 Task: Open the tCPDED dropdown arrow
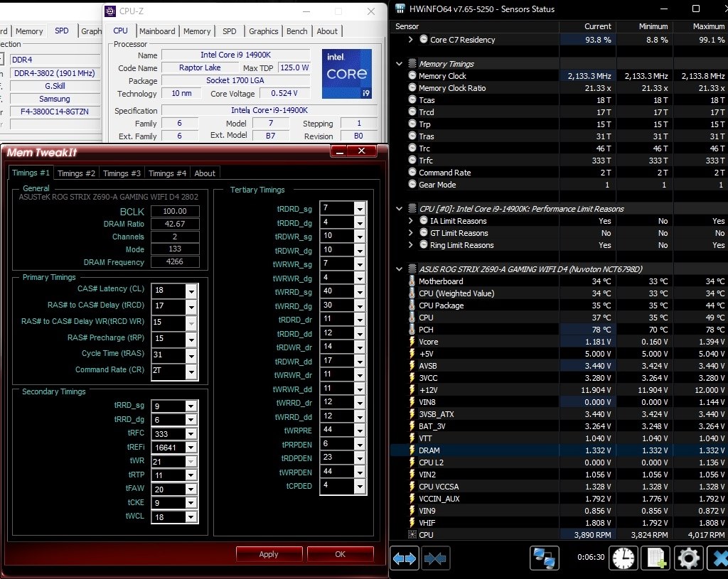click(x=360, y=486)
